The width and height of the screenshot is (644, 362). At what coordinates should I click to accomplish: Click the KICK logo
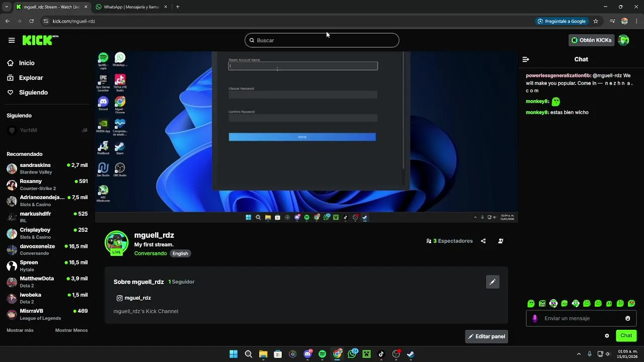40,40
